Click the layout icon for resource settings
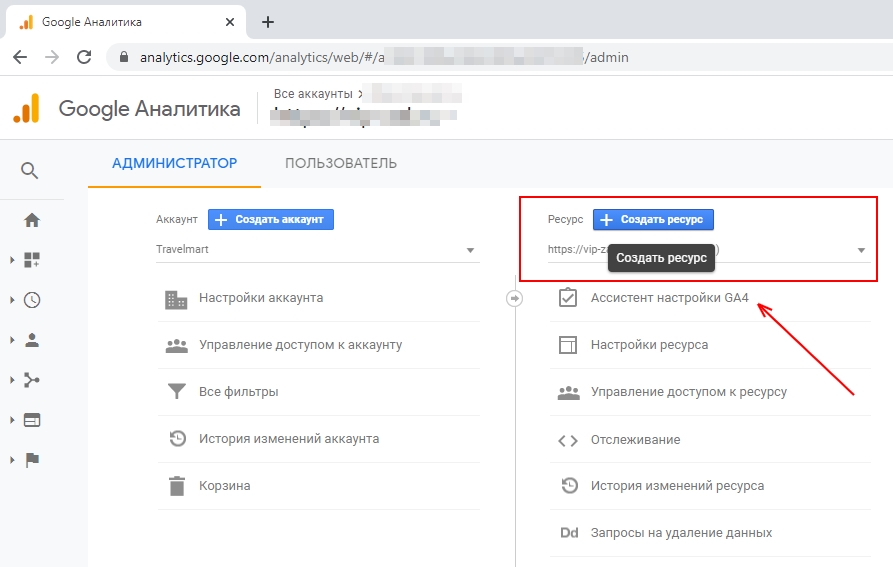The height and width of the screenshot is (567, 893). tap(568, 345)
